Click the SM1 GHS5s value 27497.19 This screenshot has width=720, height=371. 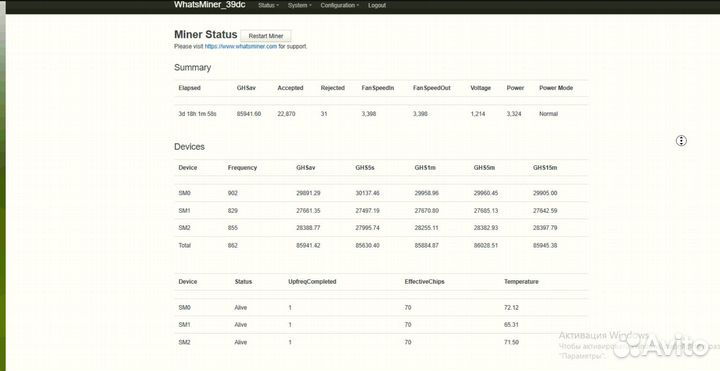click(367, 211)
